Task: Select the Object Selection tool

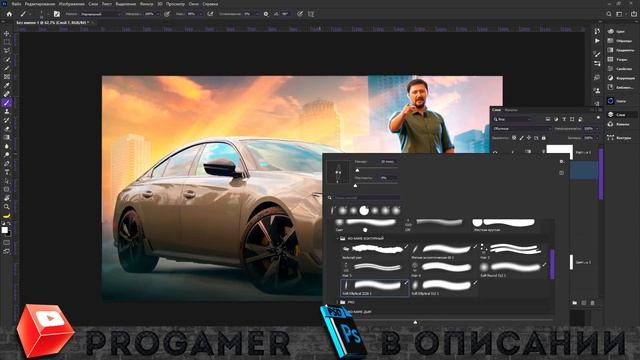Action: 7,59
